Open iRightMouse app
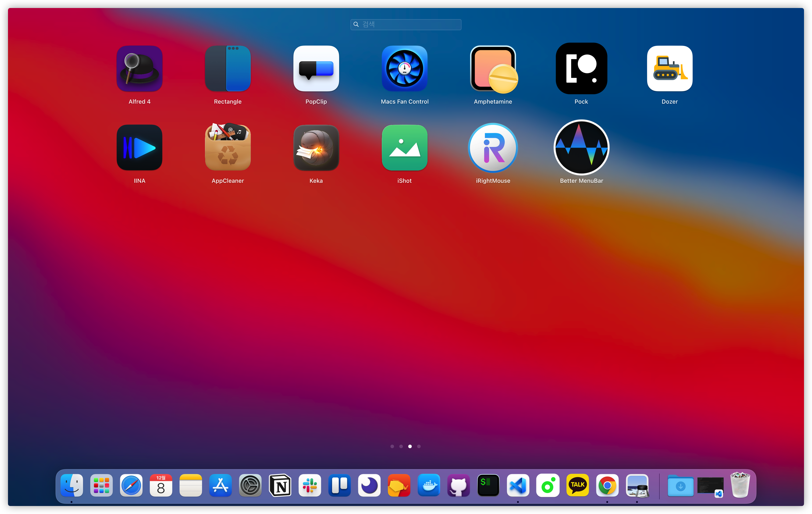This screenshot has width=812, height=514. coord(493,147)
